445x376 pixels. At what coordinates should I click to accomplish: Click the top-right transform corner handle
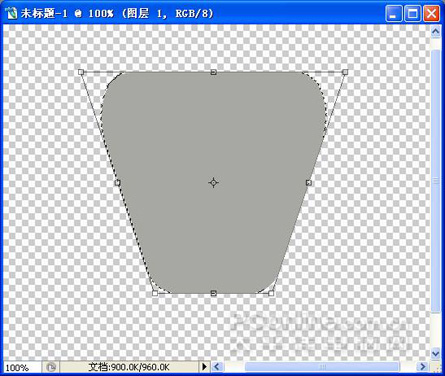(x=345, y=72)
